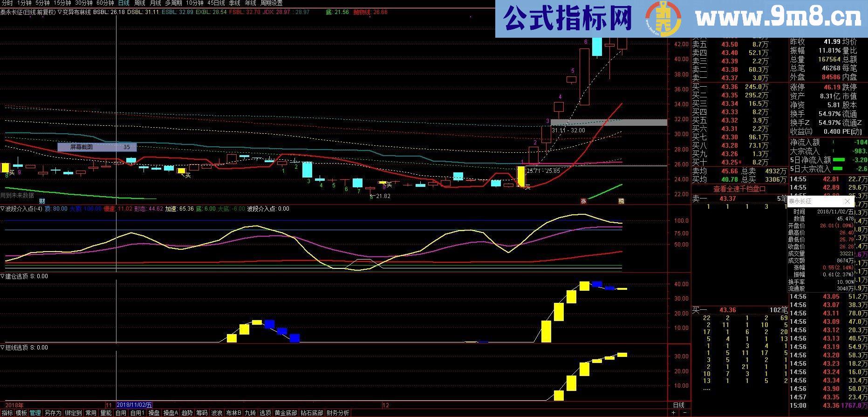Switch to the 季线 period tab
Viewport: 868px width, 417px height.
click(234, 3)
